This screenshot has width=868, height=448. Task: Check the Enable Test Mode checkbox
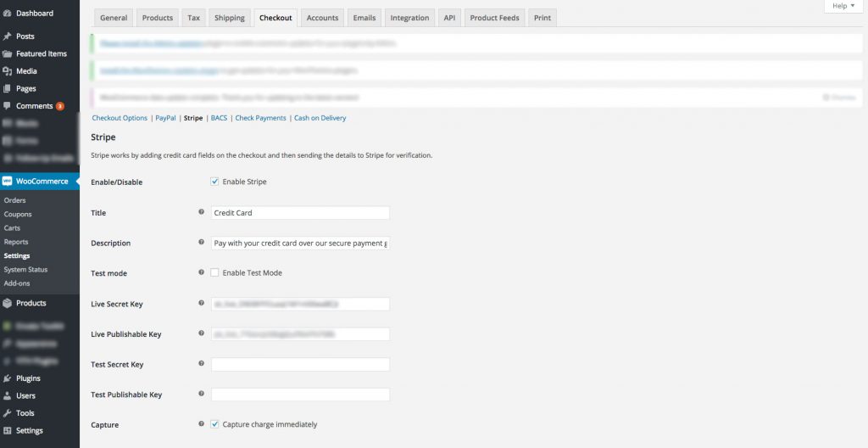pos(214,273)
